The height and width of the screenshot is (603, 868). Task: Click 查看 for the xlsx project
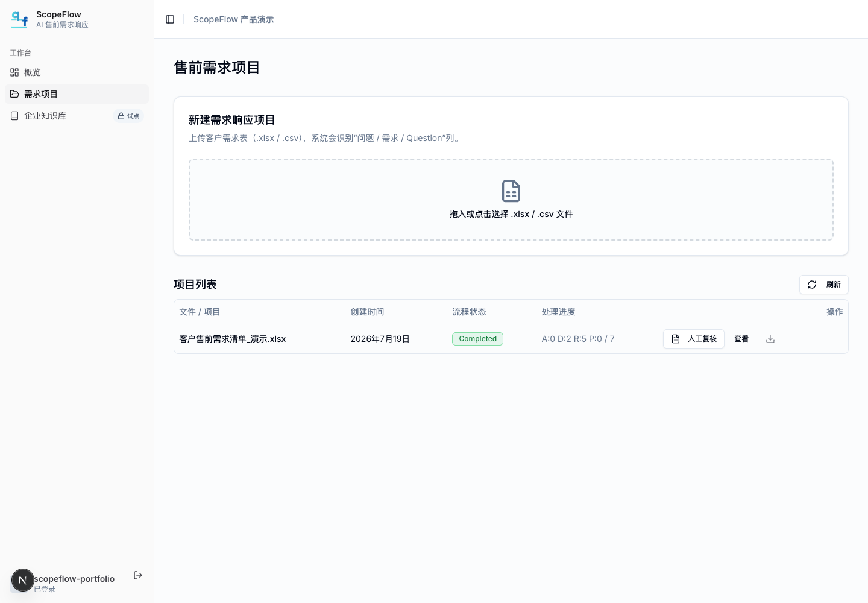(x=741, y=339)
